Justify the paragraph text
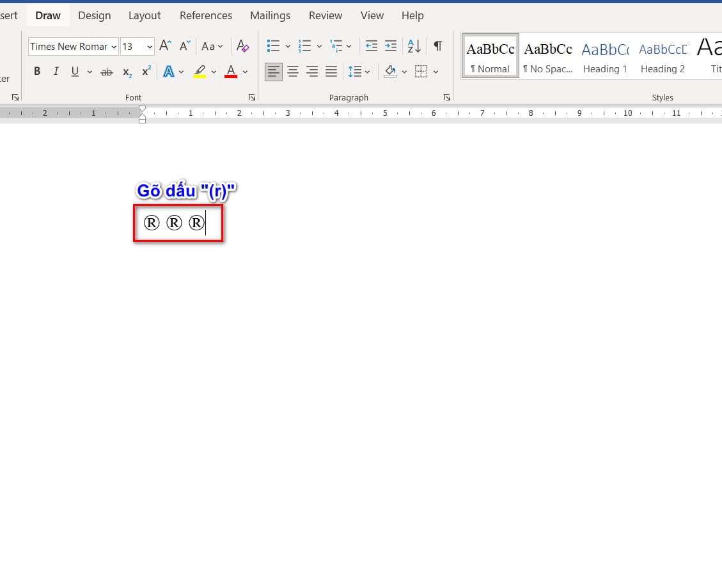Image resolution: width=722 pixels, height=588 pixels. click(x=331, y=72)
